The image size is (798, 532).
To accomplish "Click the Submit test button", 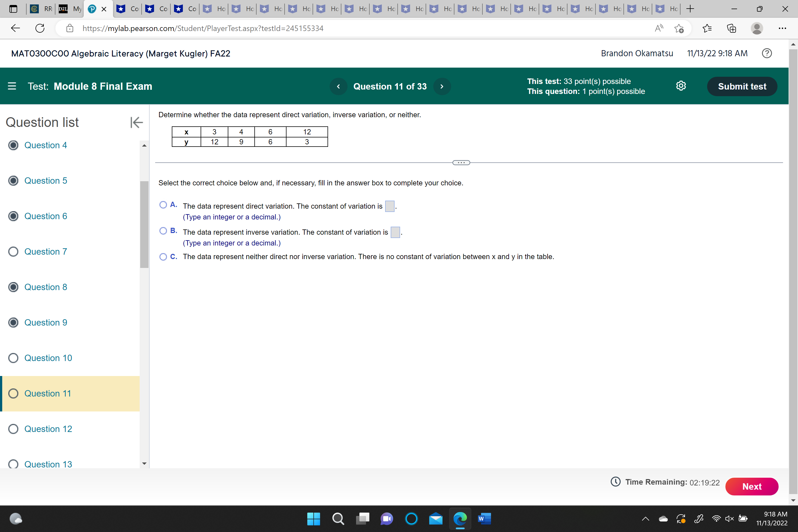I will click(x=742, y=86).
